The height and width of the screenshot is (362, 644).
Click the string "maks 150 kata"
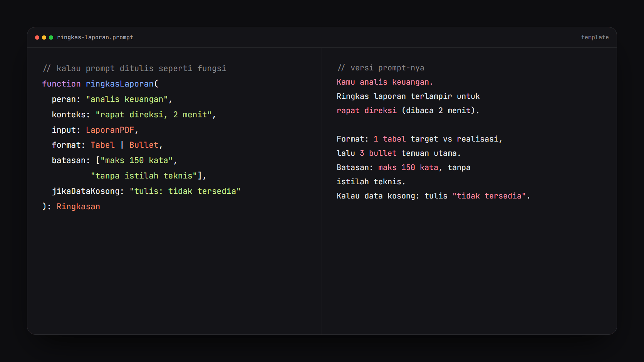[137, 160]
